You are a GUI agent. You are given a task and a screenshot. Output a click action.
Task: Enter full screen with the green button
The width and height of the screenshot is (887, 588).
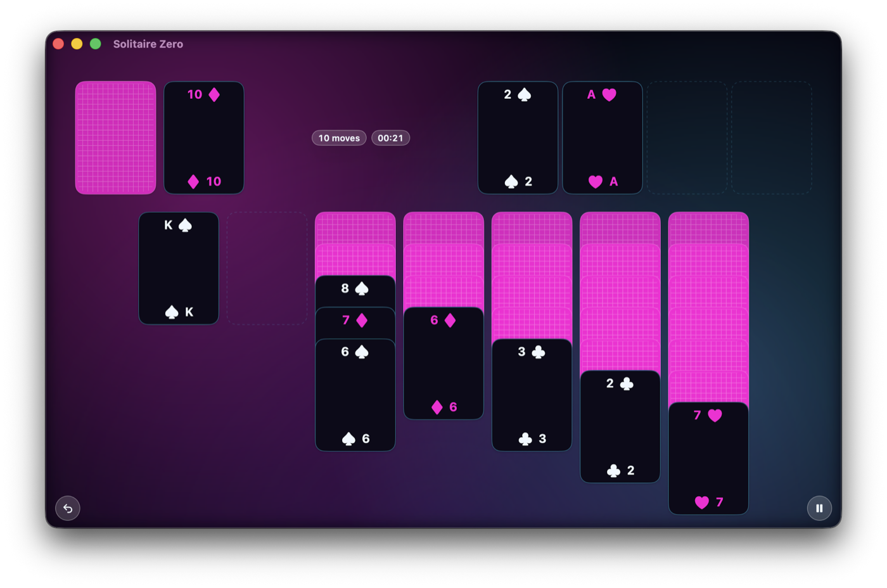coord(96,44)
